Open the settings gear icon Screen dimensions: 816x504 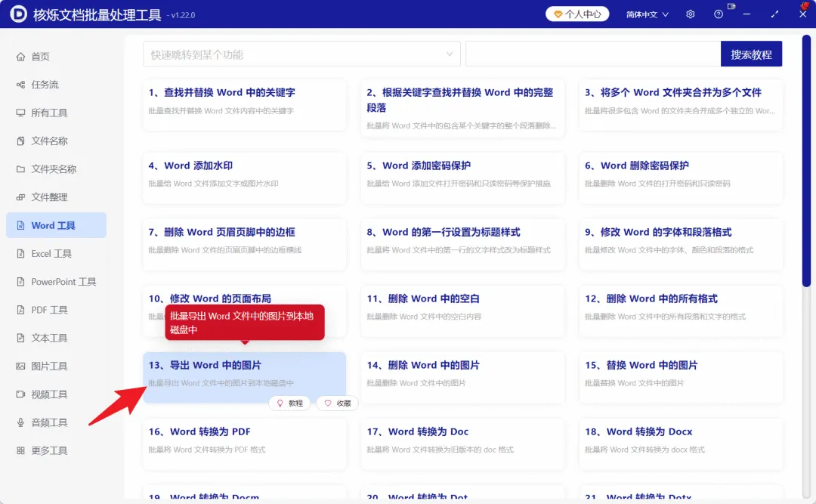[690, 14]
